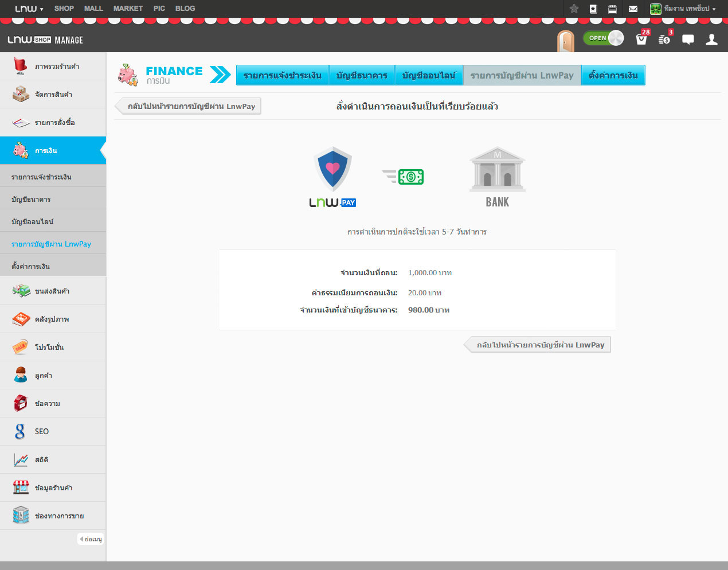Image resolution: width=728 pixels, height=570 pixels.
Task: Open ลูกค้า customers sidebar item
Action: click(53, 376)
